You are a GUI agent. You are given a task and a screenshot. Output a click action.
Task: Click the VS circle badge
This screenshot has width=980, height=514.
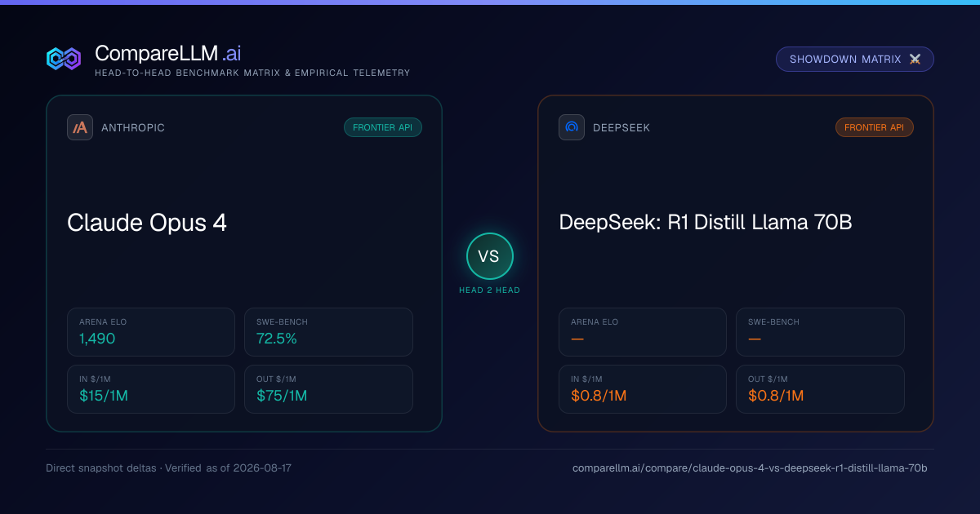click(x=489, y=256)
